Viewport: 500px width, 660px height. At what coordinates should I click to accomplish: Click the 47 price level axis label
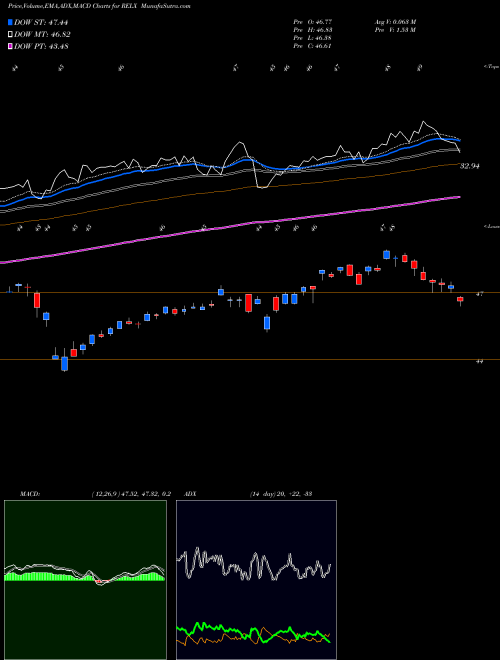479,294
